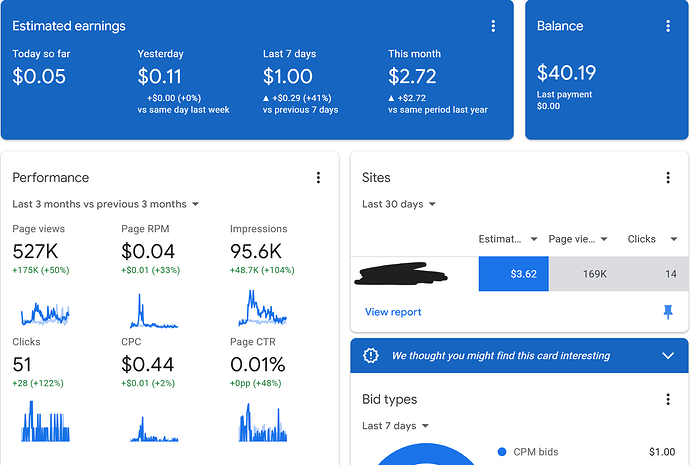Open Performance date range dropdown
Viewport: 690px width, 465px height.
click(106, 204)
